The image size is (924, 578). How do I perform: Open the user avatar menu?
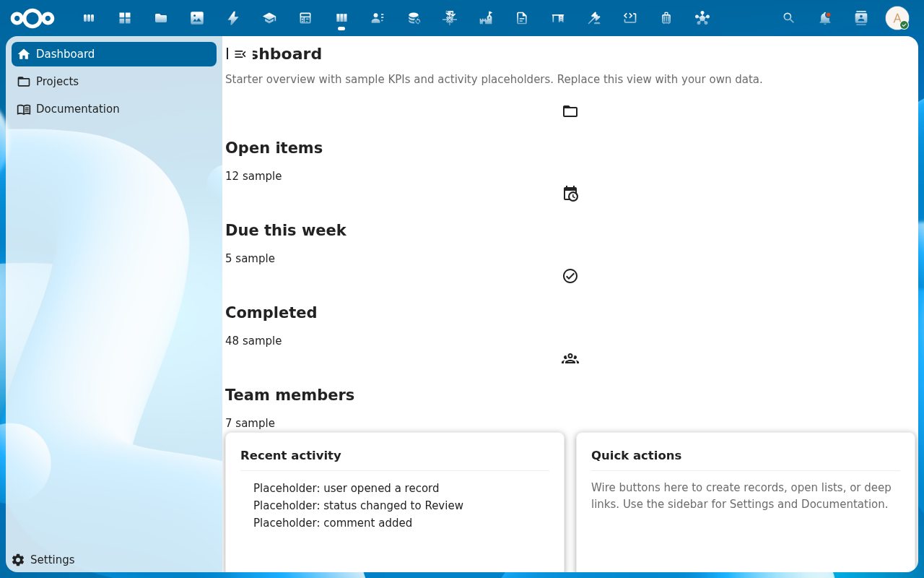[897, 18]
